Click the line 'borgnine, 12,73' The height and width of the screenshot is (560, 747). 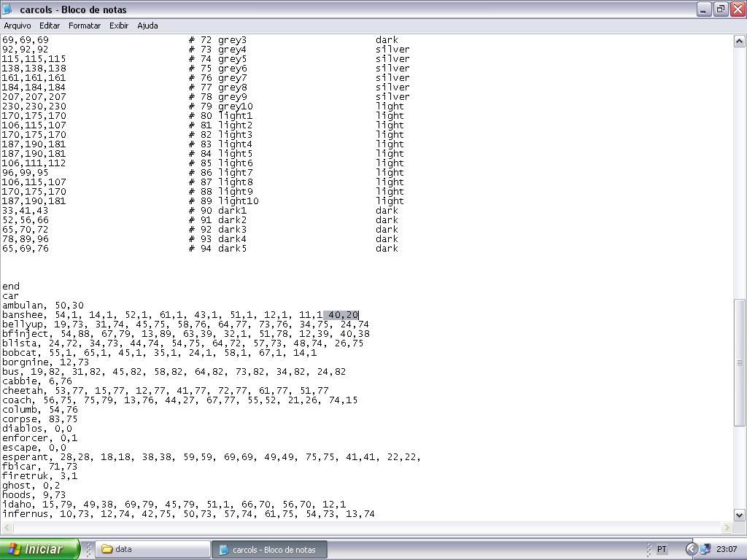46,363
